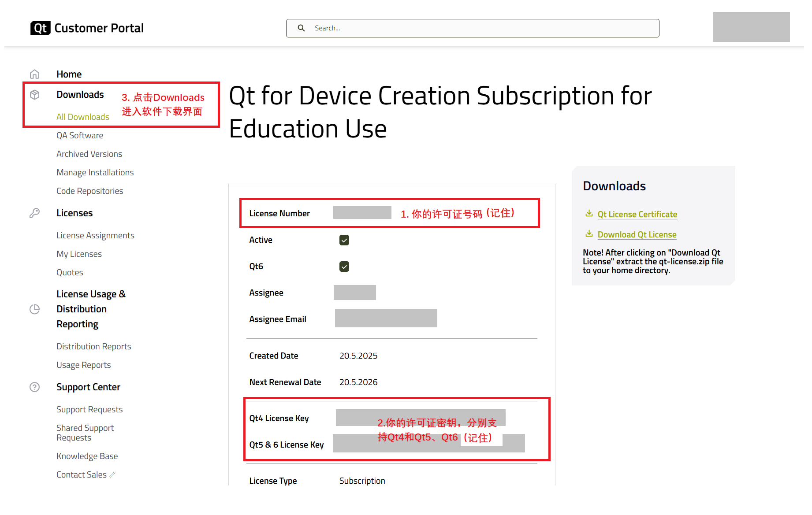The image size is (812, 515).
Task: Open Usage Reports
Action: (x=83, y=365)
